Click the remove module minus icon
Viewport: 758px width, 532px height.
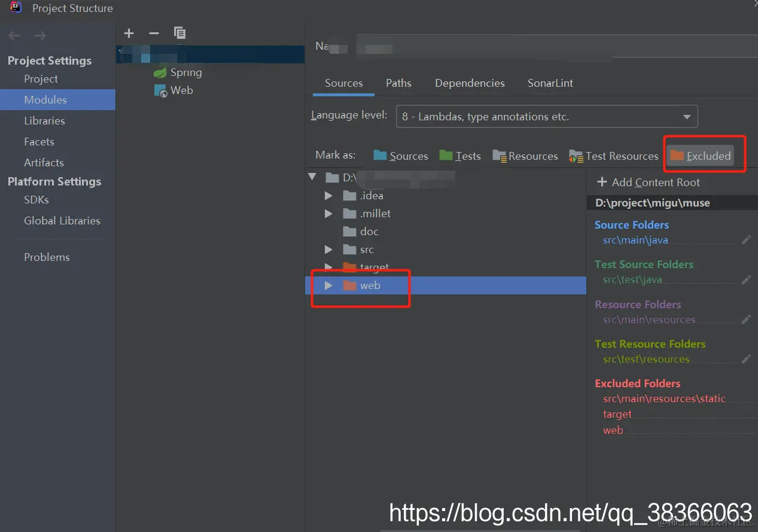coord(154,34)
